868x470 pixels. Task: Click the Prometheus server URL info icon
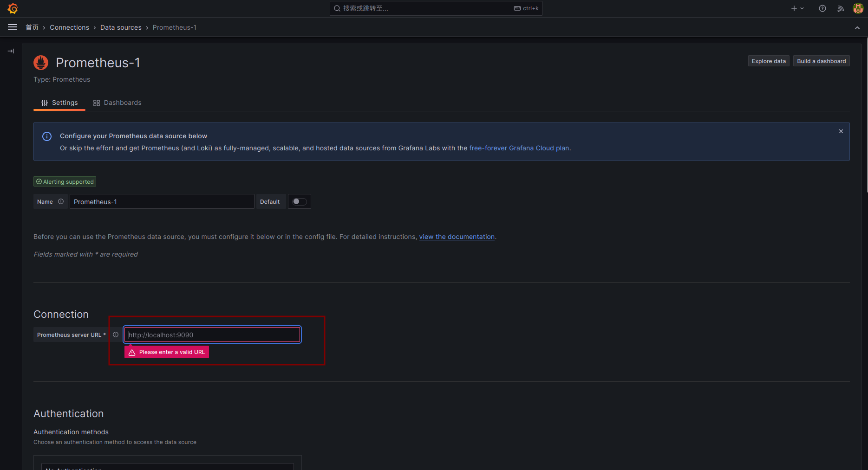(x=116, y=335)
